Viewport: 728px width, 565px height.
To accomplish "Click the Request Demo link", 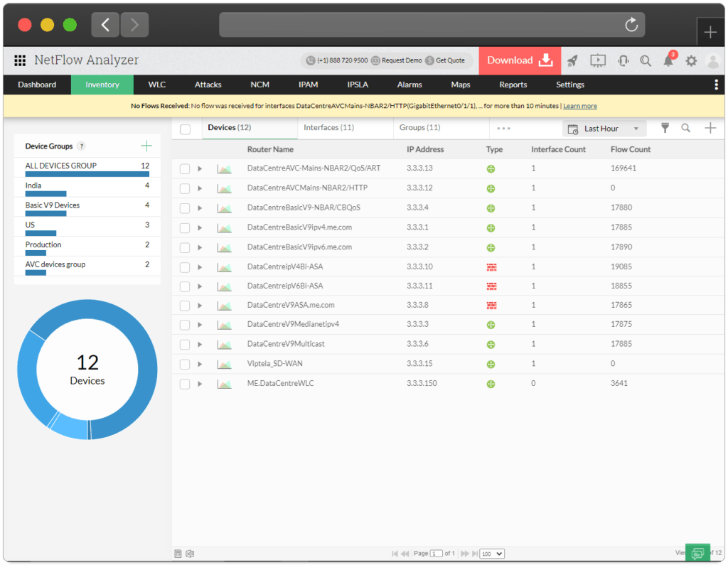I will click(397, 60).
